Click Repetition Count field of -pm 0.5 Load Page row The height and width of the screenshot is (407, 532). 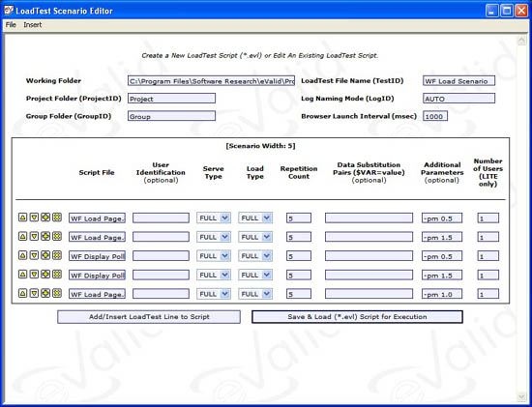click(299, 218)
